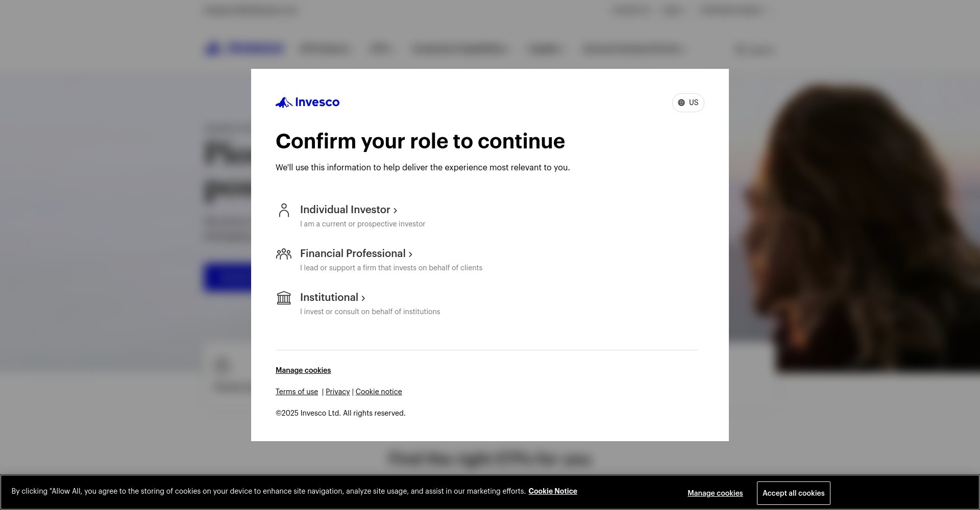Click 'I lead or support a firm' description
This screenshot has width=980, height=510.
[391, 268]
